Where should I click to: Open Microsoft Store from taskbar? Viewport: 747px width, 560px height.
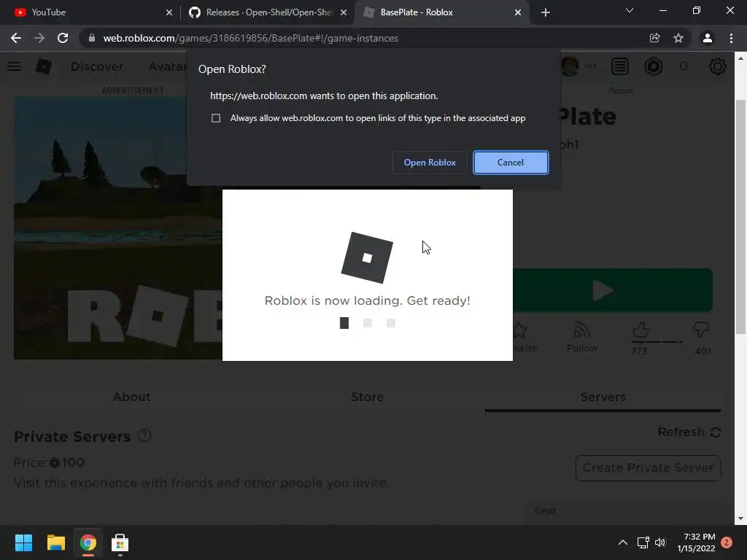(x=120, y=542)
